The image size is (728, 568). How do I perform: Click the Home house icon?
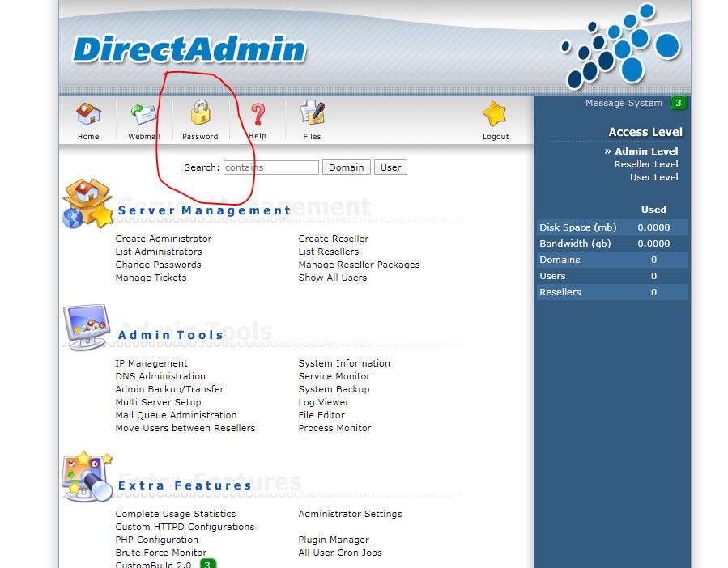coord(88,114)
